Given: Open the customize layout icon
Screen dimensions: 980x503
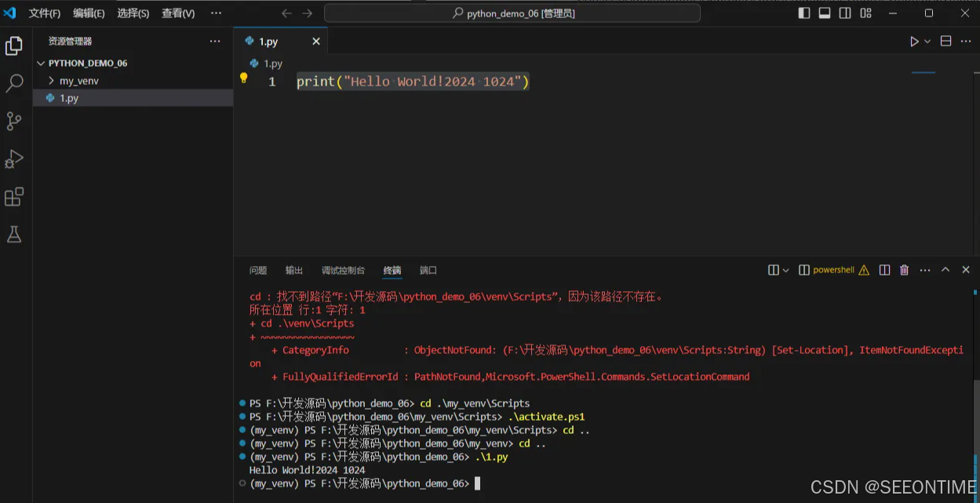Looking at the screenshot, I should (866, 13).
